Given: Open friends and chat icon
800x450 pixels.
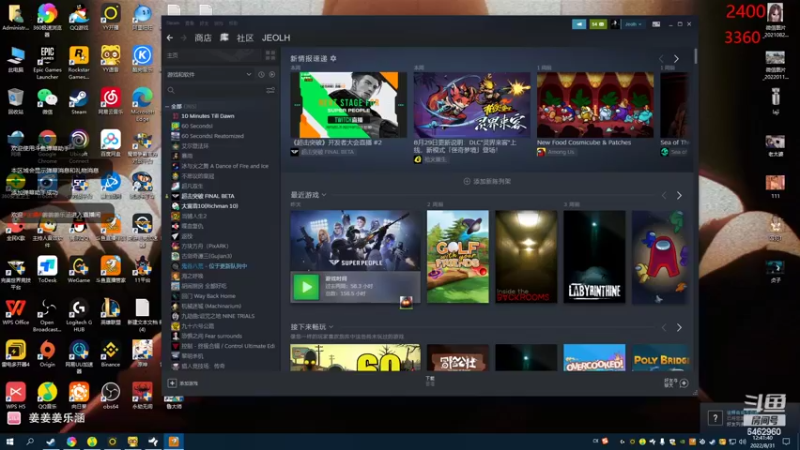Looking at the screenshot, I should pyautogui.click(x=684, y=383).
